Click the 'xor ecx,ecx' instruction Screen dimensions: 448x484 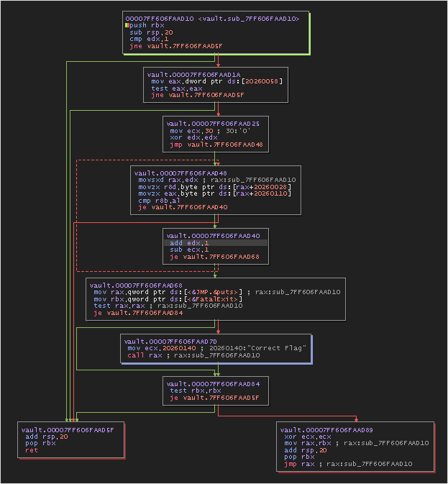pyautogui.click(x=308, y=437)
